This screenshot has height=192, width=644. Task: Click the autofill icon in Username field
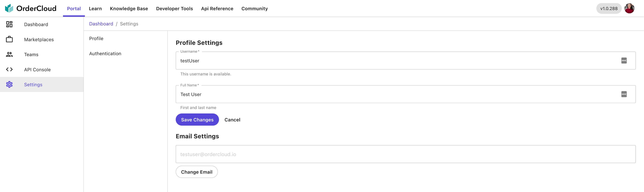pyautogui.click(x=624, y=61)
